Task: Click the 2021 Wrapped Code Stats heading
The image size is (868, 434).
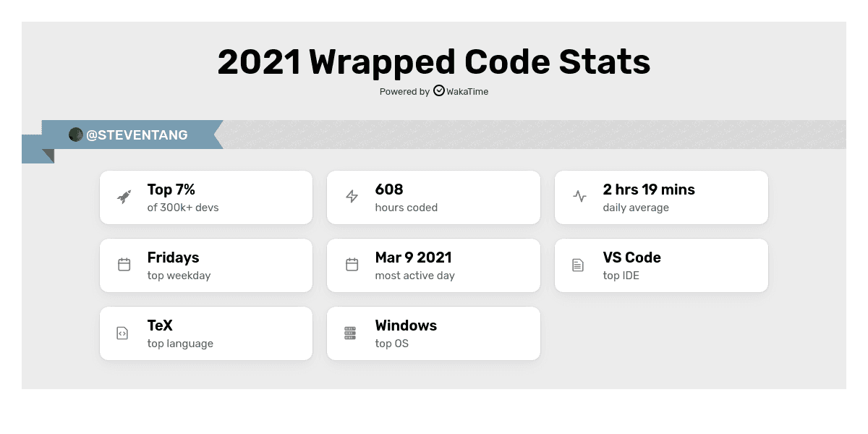Action: tap(434, 62)
